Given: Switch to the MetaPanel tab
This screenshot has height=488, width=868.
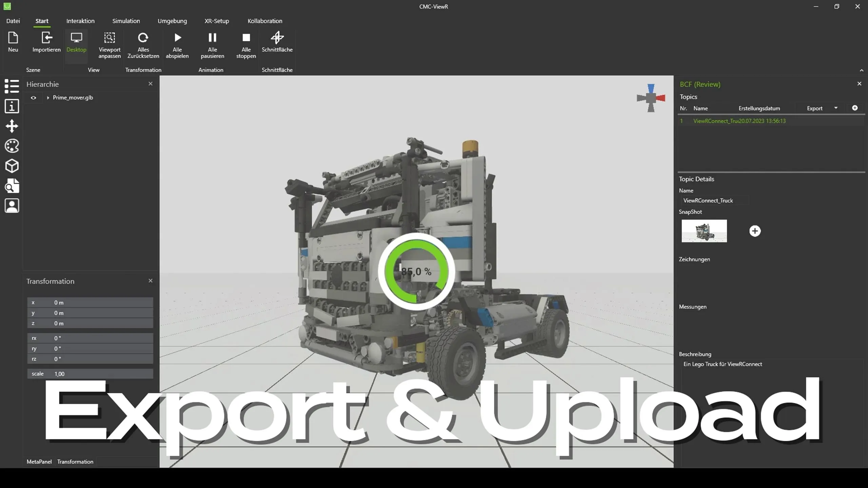Looking at the screenshot, I should [x=39, y=462].
